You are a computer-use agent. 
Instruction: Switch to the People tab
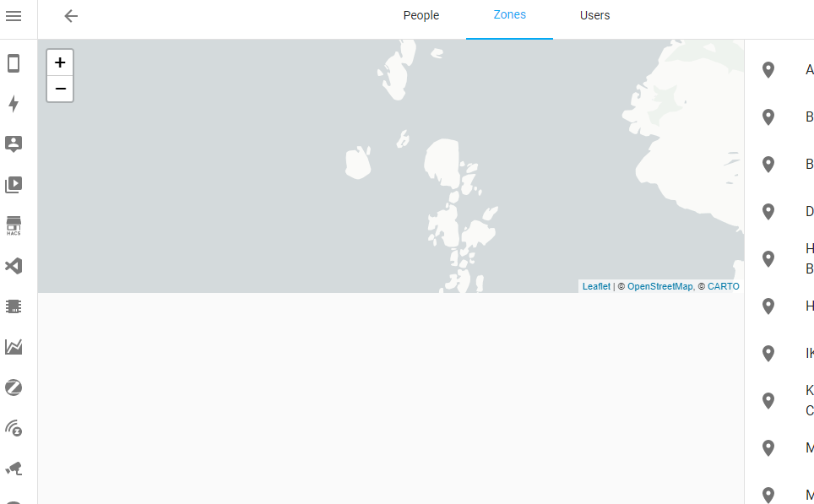point(421,15)
